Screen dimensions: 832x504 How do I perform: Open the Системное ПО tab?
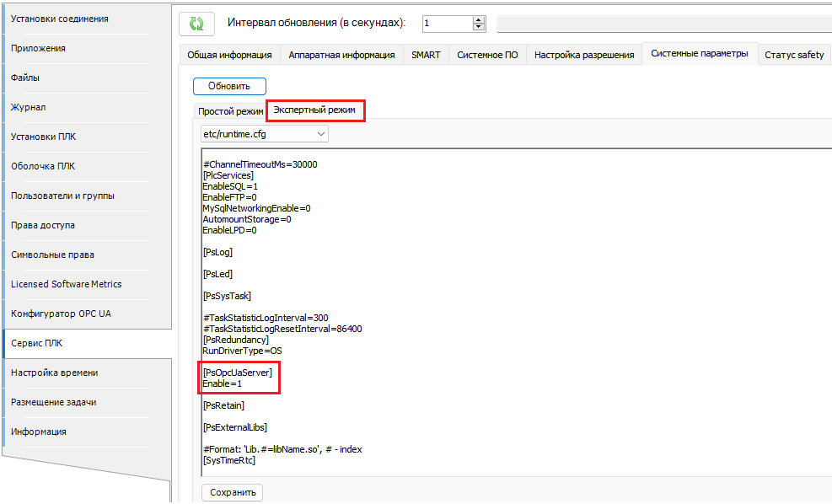tap(487, 55)
